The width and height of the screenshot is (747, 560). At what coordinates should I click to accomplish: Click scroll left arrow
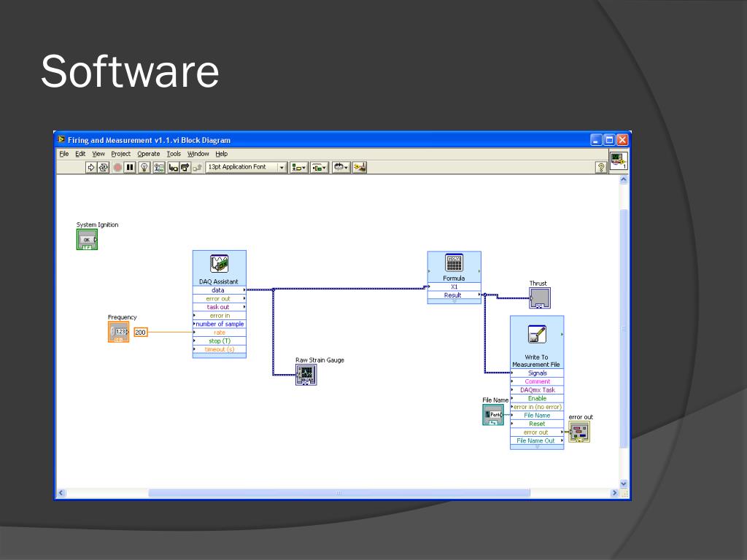tap(61, 493)
